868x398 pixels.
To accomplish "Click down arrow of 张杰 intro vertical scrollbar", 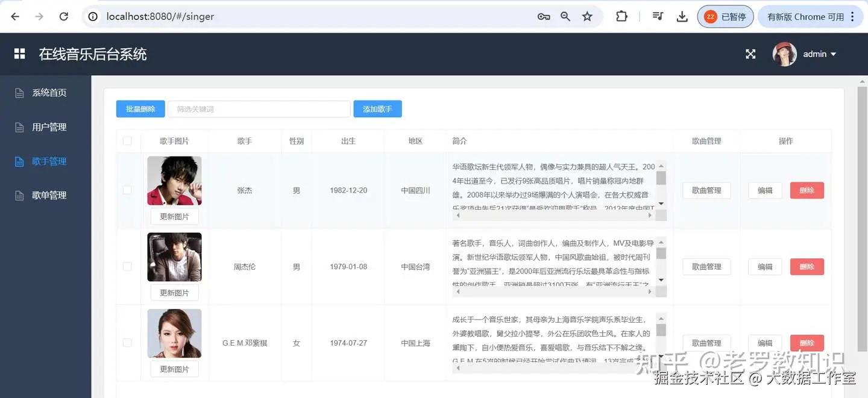I will tap(661, 204).
